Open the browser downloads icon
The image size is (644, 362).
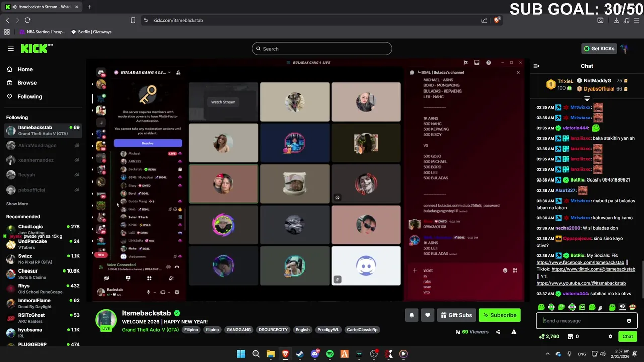(x=616, y=20)
